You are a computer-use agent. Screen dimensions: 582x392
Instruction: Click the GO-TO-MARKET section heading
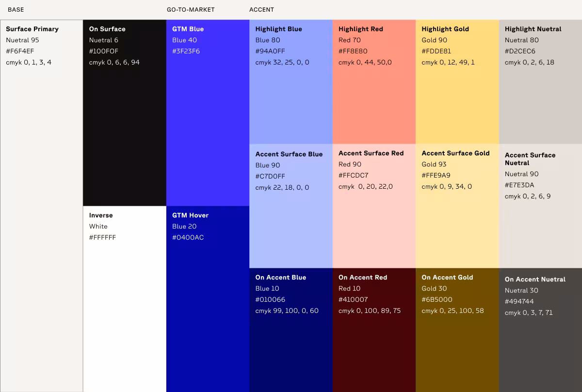191,10
